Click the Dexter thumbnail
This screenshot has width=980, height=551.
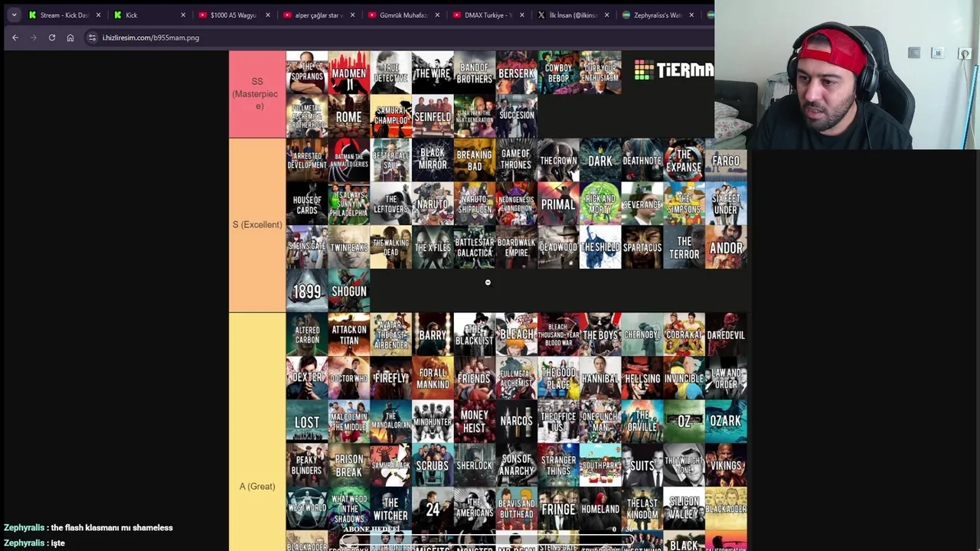tap(307, 378)
